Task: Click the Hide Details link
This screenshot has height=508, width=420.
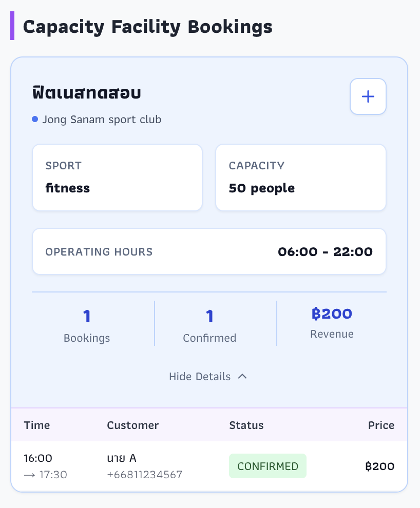Action: [200, 377]
